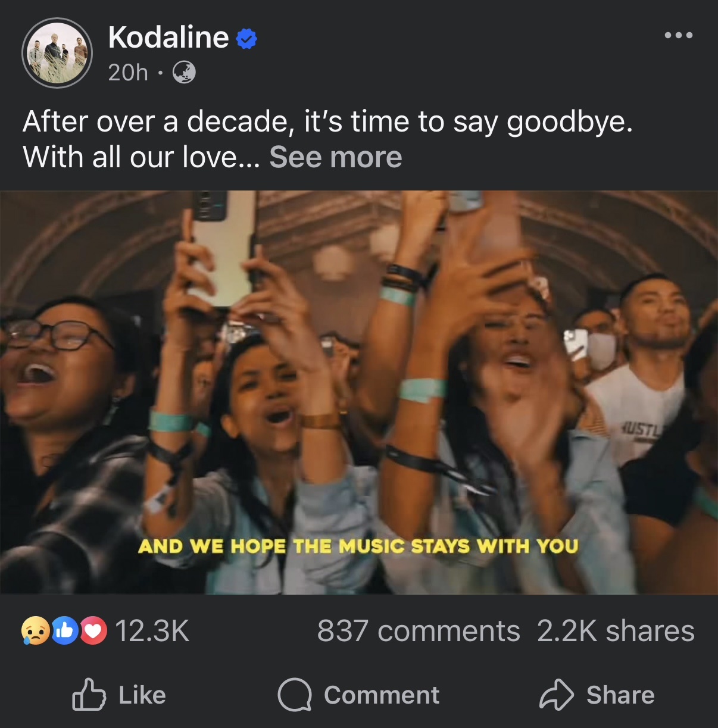
Task: Click the Comment button label
Action: click(x=382, y=695)
